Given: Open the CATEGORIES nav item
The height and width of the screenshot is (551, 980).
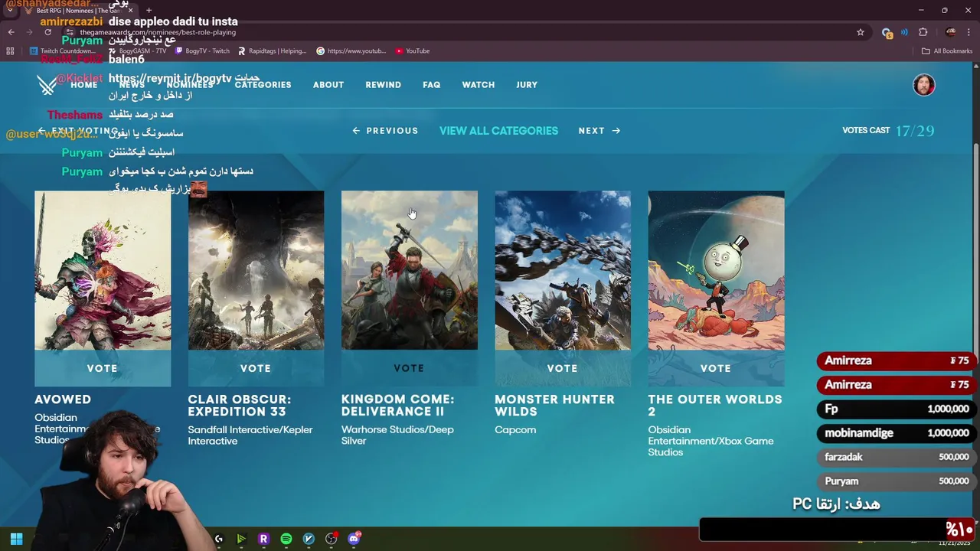Looking at the screenshot, I should pyautogui.click(x=263, y=85).
